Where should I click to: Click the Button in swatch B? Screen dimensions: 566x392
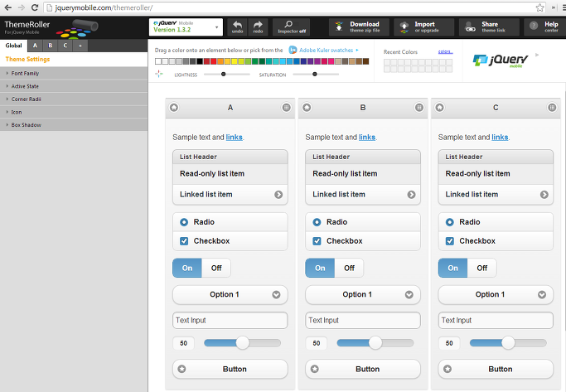point(363,369)
